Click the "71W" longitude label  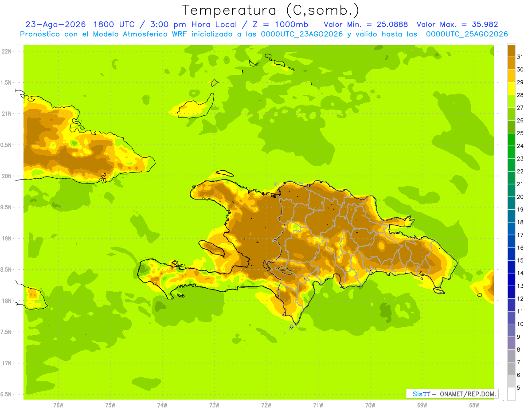pyautogui.click(x=318, y=405)
